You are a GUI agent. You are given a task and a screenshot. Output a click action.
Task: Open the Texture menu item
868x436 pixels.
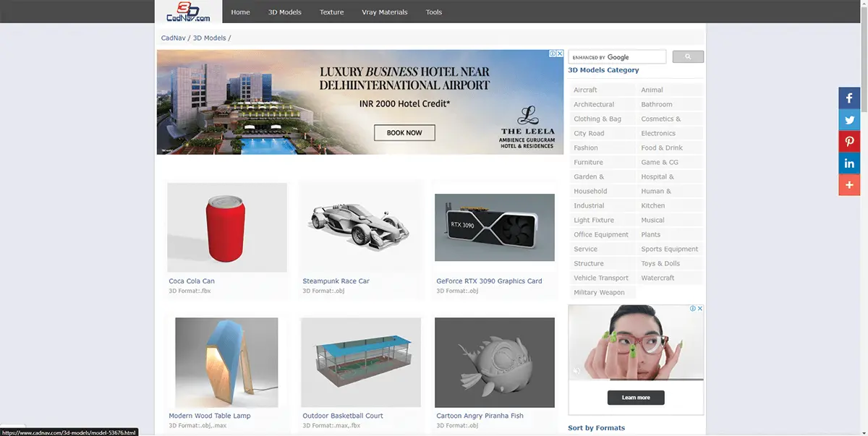tap(331, 12)
